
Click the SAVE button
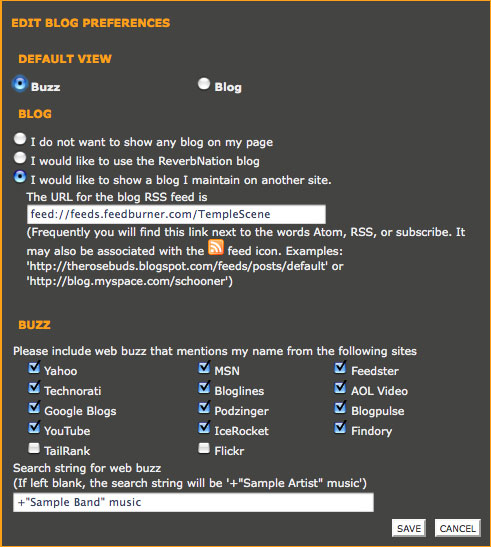(409, 528)
